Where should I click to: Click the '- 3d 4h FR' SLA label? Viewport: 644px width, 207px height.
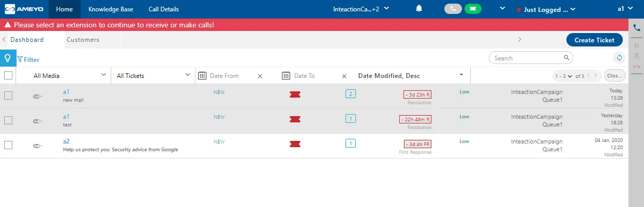pos(417,144)
